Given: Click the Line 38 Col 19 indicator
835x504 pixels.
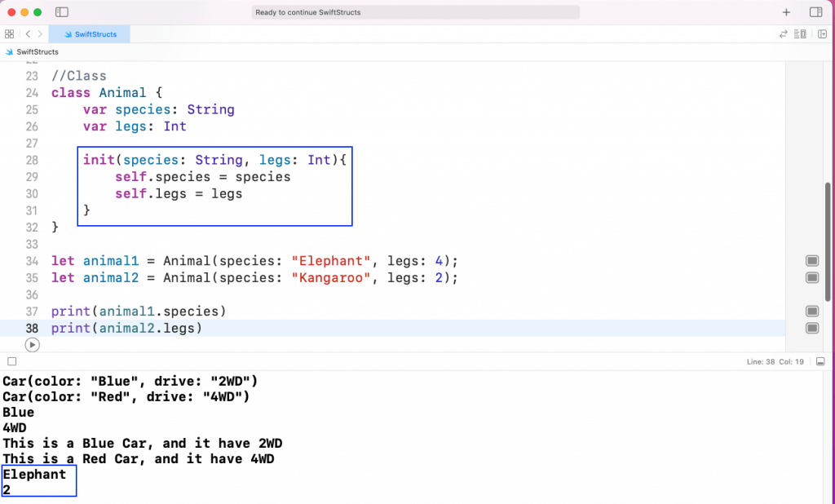Looking at the screenshot, I should click(x=775, y=361).
